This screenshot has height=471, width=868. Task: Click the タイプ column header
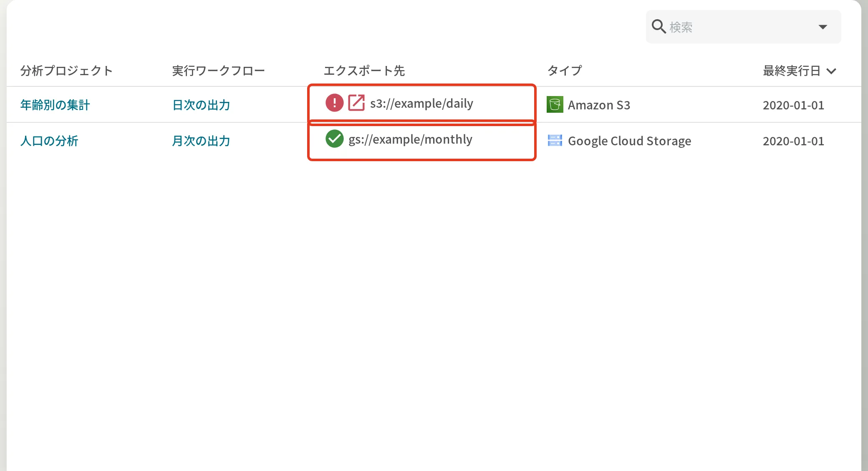tap(565, 71)
